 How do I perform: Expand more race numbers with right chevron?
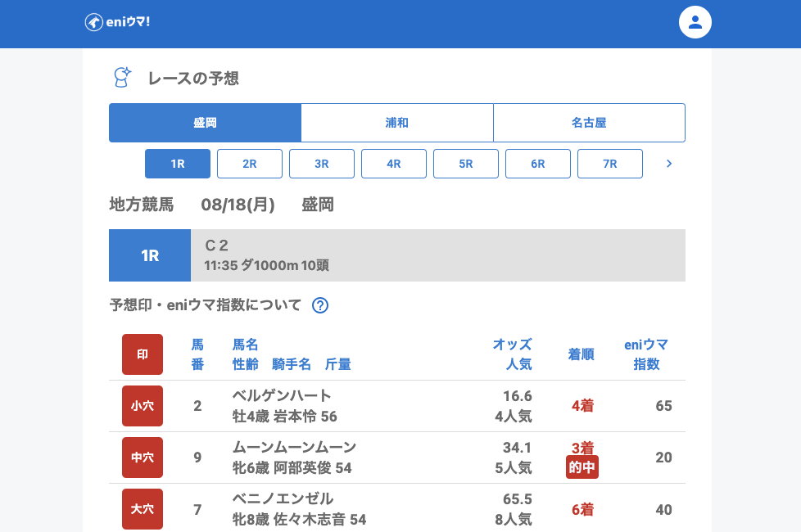(669, 164)
